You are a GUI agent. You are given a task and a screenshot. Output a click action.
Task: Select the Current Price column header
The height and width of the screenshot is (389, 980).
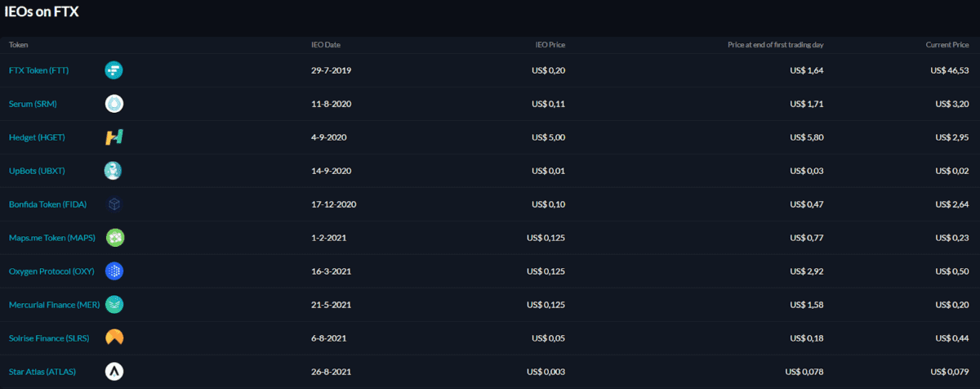coord(947,45)
